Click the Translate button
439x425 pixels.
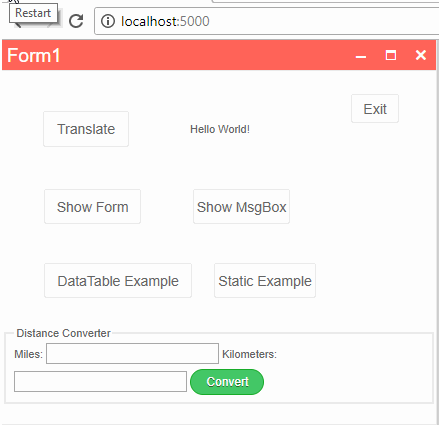tap(86, 129)
